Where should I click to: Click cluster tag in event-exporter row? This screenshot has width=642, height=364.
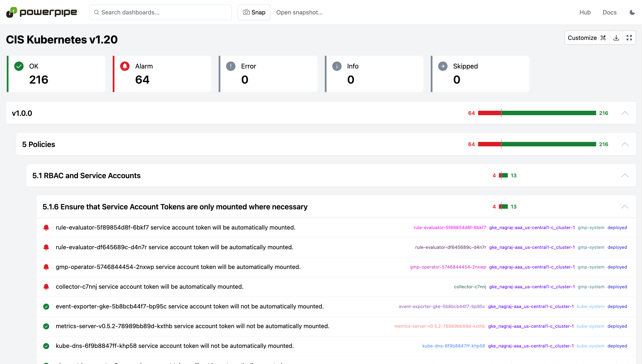click(531, 307)
